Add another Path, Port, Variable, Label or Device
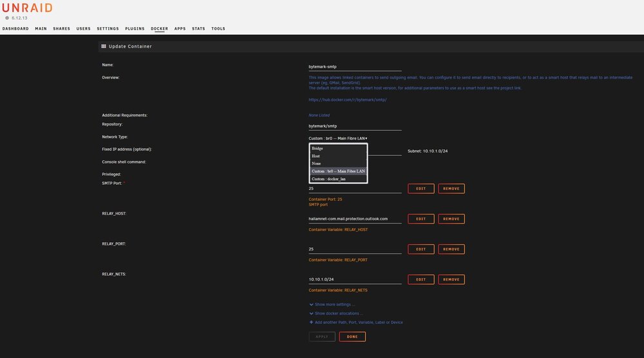This screenshot has height=358, width=644. click(x=355, y=323)
